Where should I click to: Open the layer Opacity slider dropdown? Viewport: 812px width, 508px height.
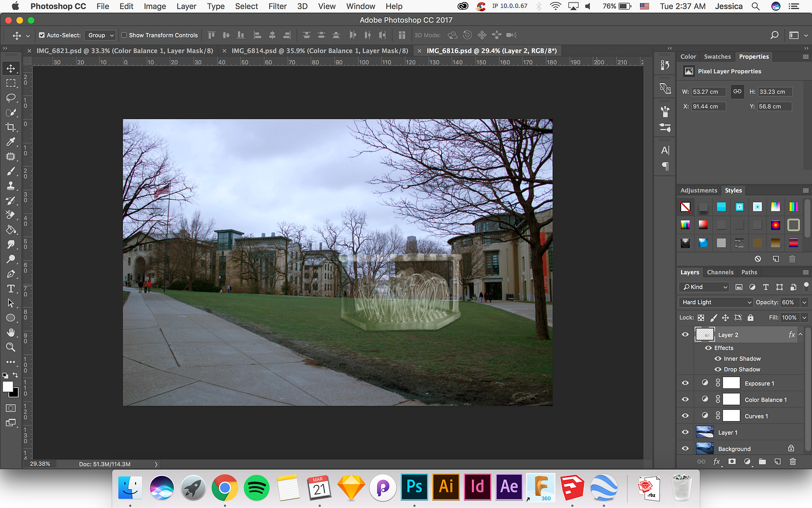click(x=804, y=302)
